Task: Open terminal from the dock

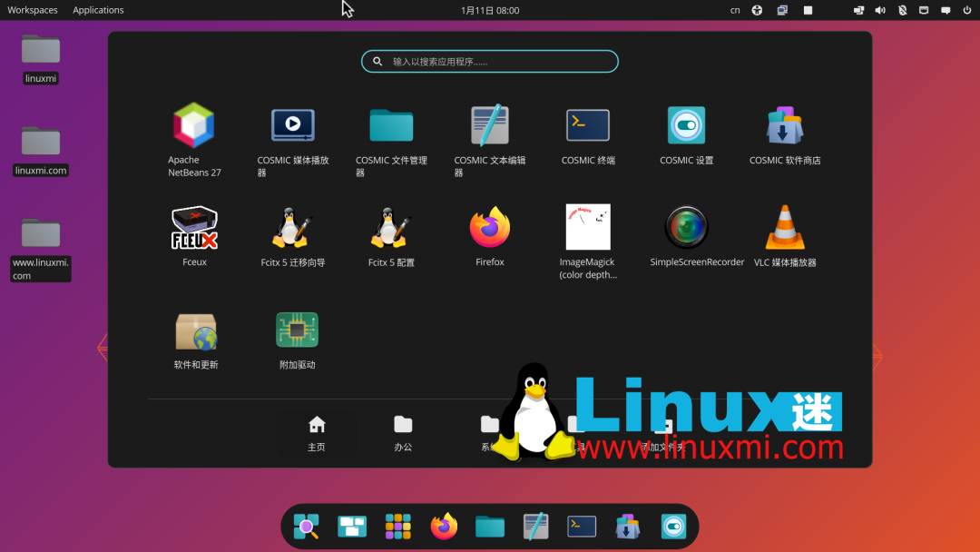Action: (582, 527)
